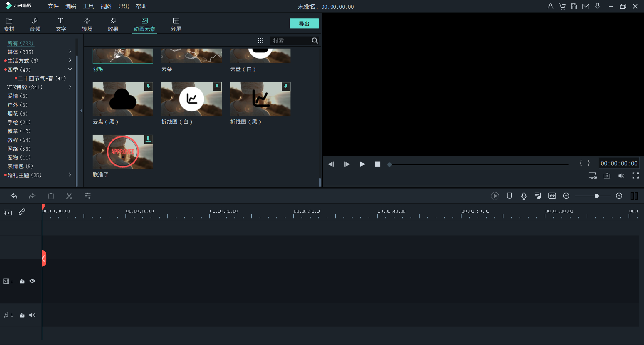Hide video track 1 using eye icon
The height and width of the screenshot is (345, 644).
(x=32, y=281)
